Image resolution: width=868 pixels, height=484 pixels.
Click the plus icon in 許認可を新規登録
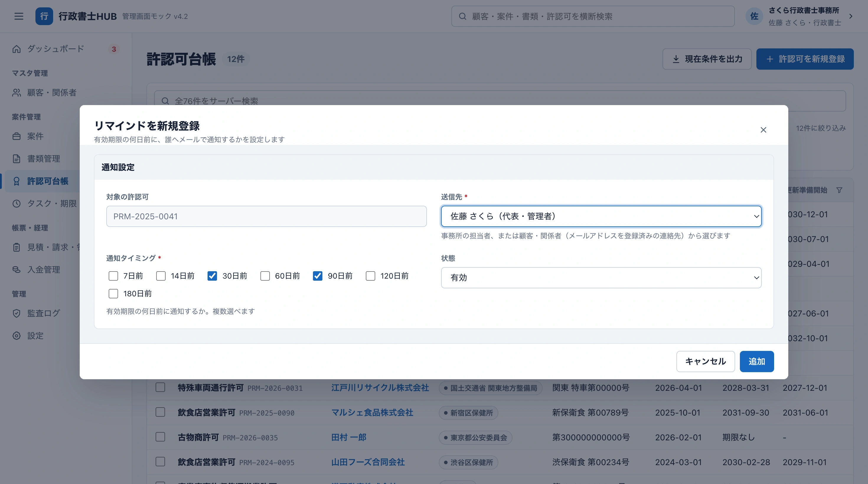pyautogui.click(x=770, y=59)
